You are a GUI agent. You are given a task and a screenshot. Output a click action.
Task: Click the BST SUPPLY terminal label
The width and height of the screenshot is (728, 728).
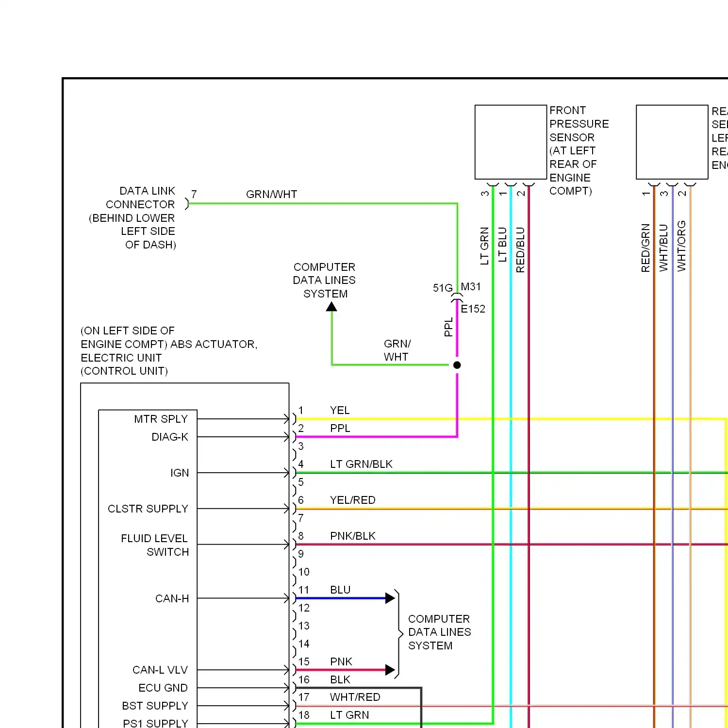(x=155, y=706)
